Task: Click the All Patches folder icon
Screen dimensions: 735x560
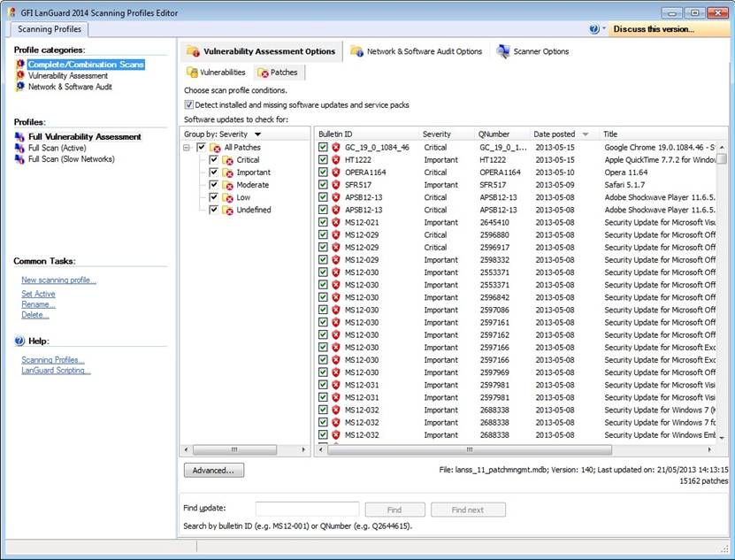Action: (215, 148)
